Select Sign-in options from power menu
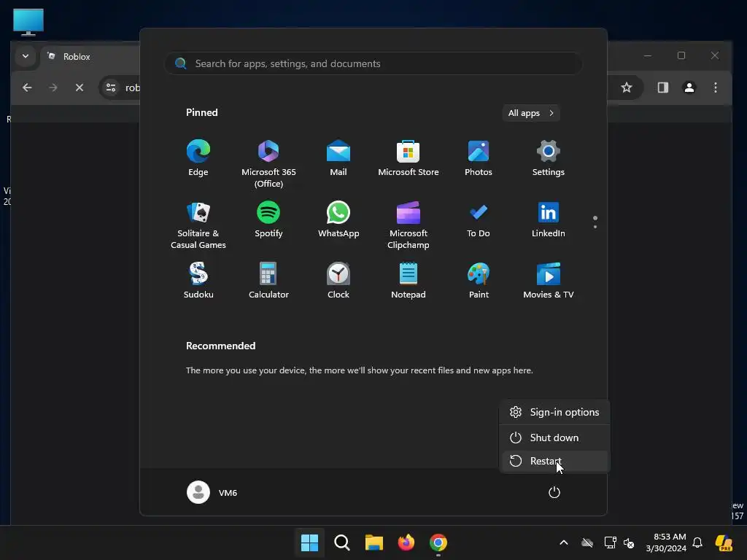This screenshot has width=747, height=560. [x=554, y=412]
